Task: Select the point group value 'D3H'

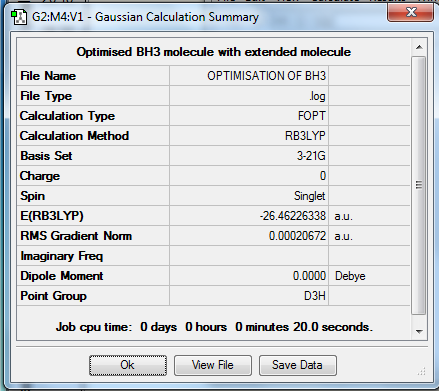Action: click(315, 296)
